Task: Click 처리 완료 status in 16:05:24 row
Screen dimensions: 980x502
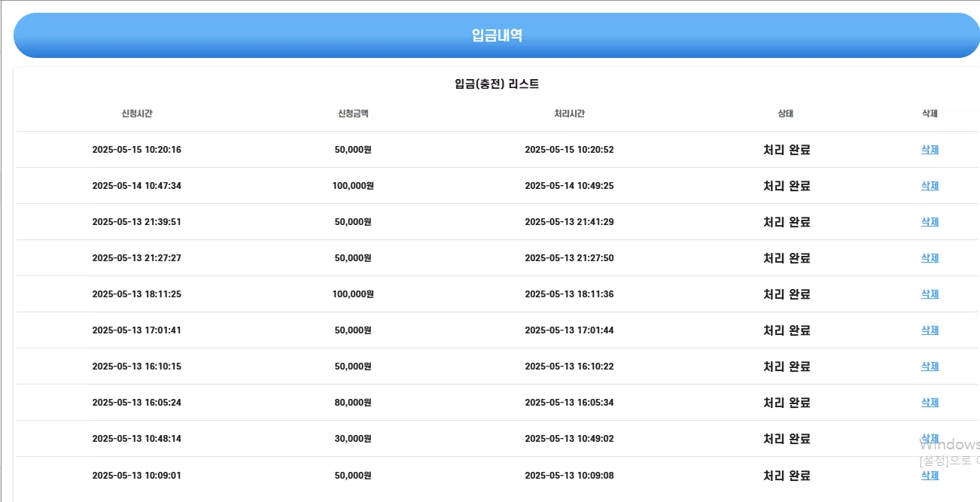Action: (787, 403)
